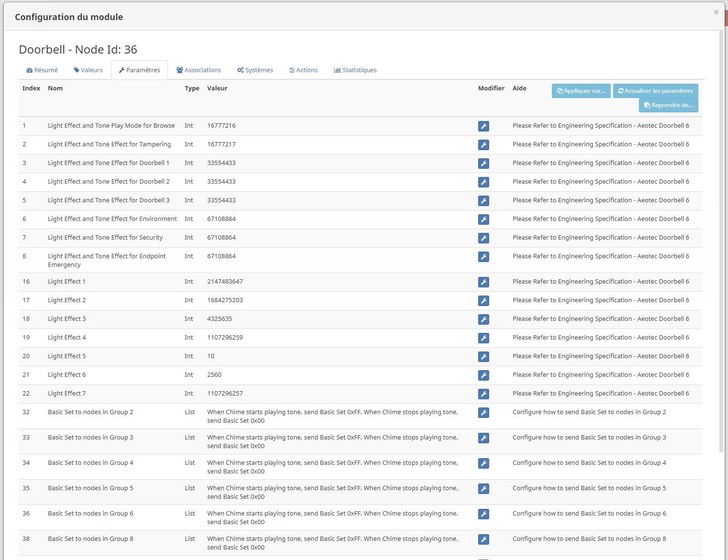Edit Light Effect 2 parameter
728x560 pixels.
click(x=483, y=301)
